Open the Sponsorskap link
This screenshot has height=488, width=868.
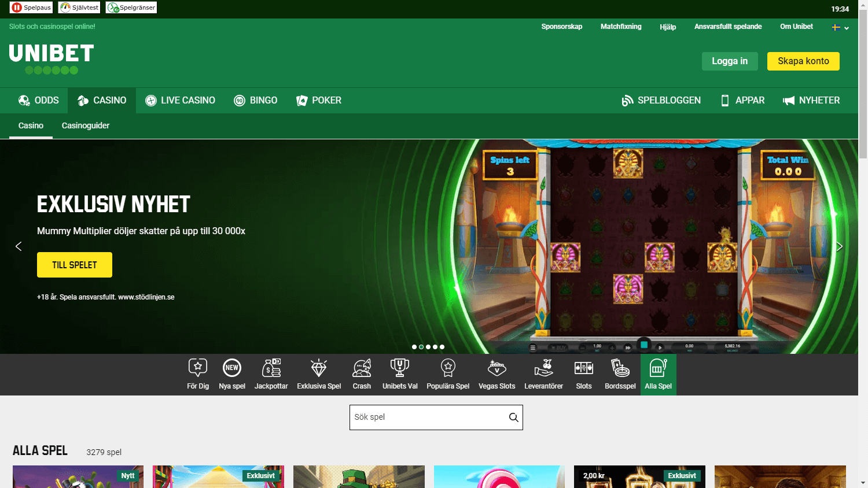click(x=562, y=27)
